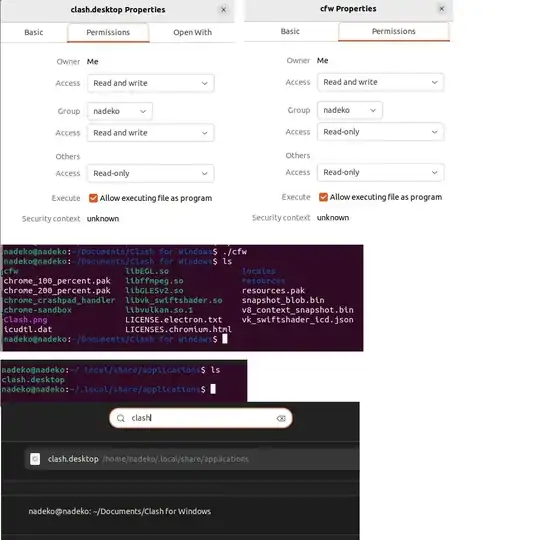Open group Read-only Access dropdown in cfw Properties
Viewport: 540px width, 540px height.
[381, 132]
